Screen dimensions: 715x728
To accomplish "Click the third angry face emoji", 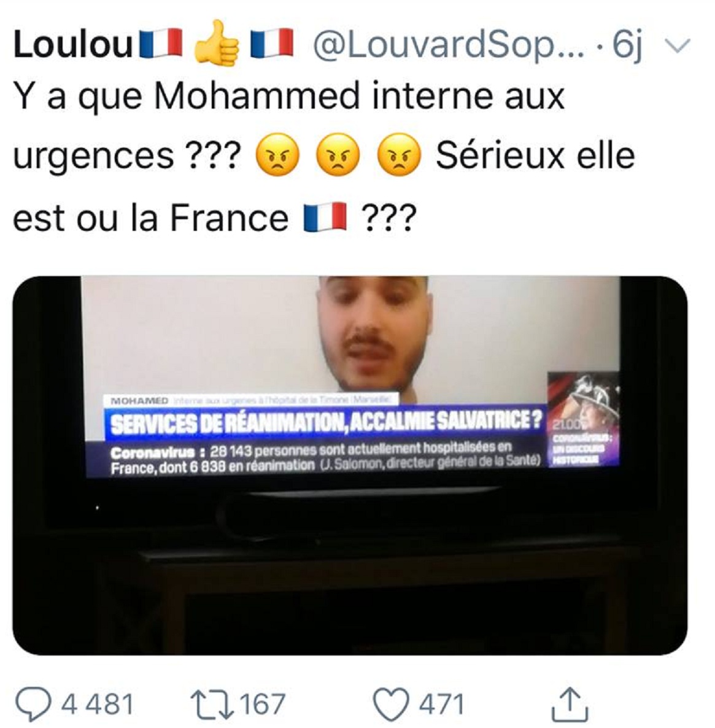I will [400, 155].
